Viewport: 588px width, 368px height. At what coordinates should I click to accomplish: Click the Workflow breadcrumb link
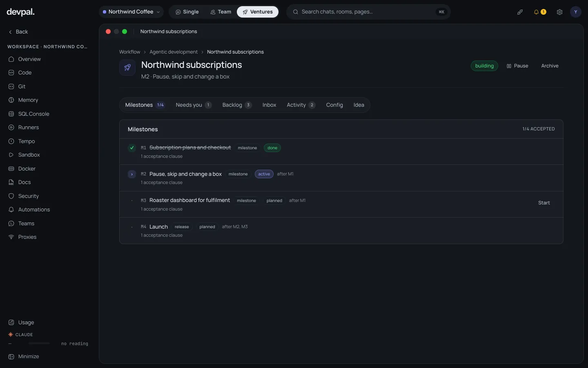coord(129,52)
